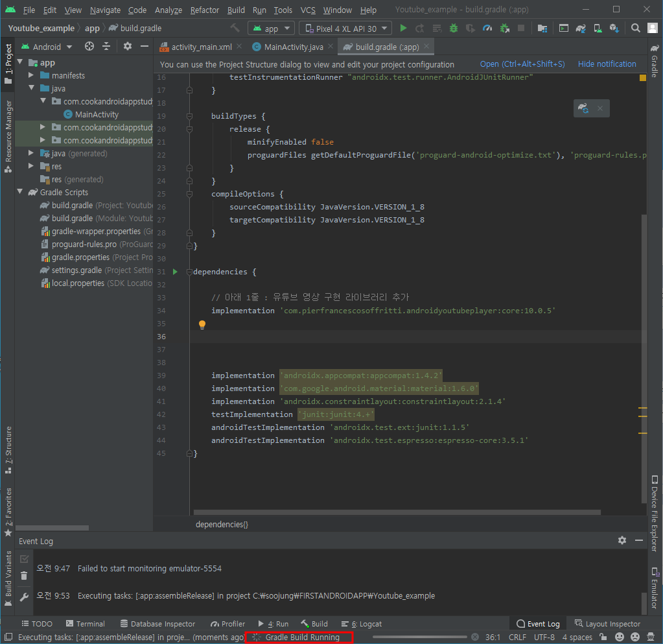The height and width of the screenshot is (644, 663).
Task: Run dependencies block via gutter arrow
Action: [175, 272]
